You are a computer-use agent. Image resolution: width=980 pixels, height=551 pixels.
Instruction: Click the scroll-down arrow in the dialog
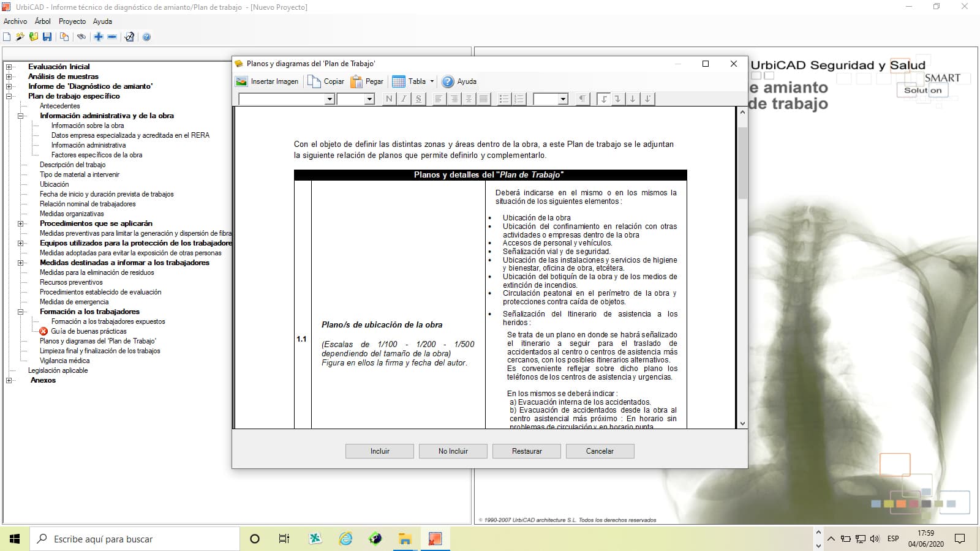click(742, 423)
